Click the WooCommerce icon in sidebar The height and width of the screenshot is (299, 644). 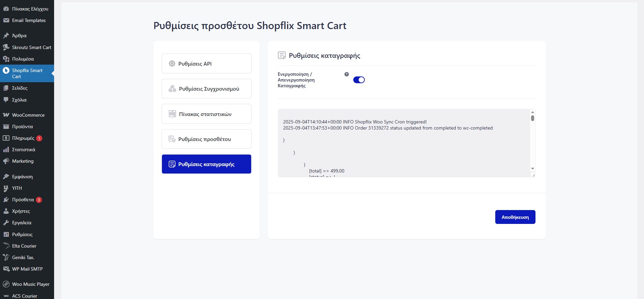pos(6,115)
